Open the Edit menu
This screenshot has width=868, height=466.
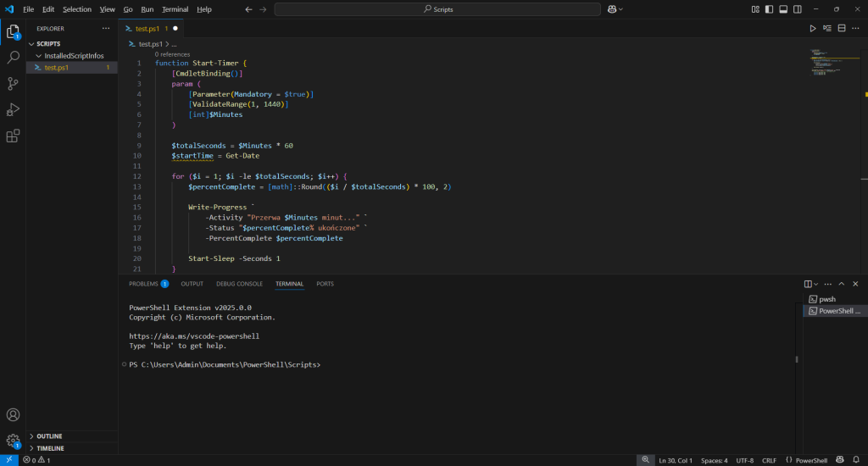click(48, 9)
